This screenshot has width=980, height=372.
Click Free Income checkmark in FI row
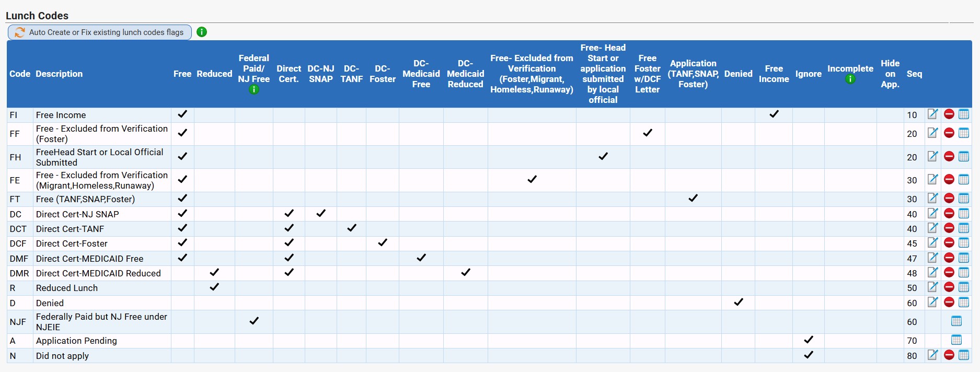coord(774,114)
